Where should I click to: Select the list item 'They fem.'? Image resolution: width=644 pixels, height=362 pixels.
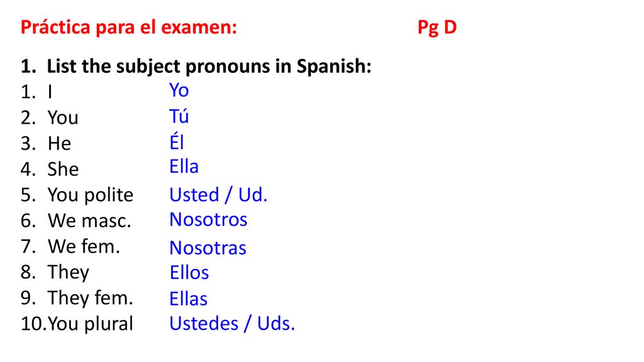(x=91, y=299)
